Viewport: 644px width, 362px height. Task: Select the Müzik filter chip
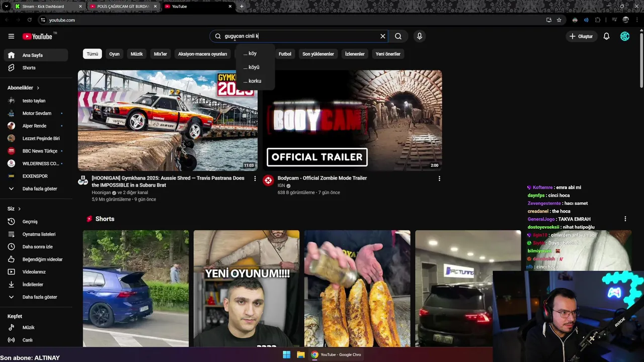[x=137, y=54]
